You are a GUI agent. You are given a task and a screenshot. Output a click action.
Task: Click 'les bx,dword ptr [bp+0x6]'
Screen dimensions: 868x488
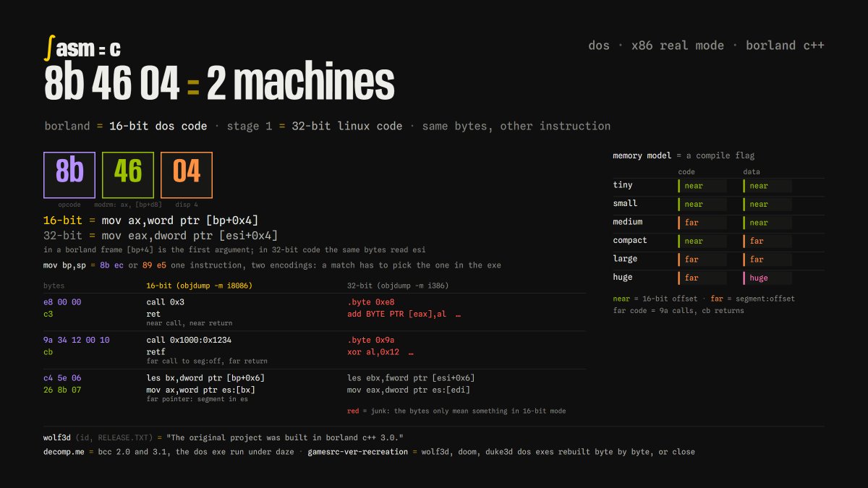click(205, 377)
